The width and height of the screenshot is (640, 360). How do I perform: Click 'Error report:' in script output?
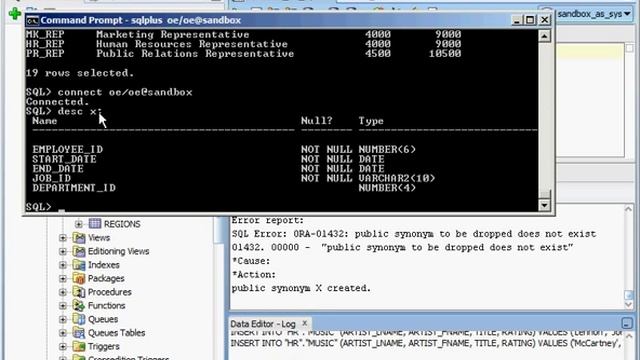(x=268, y=220)
